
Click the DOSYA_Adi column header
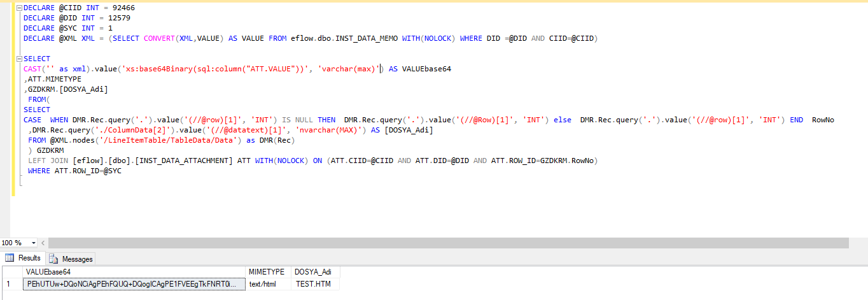pyautogui.click(x=314, y=272)
